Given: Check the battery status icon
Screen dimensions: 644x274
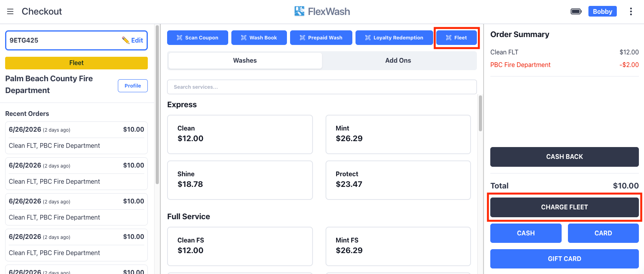Looking at the screenshot, I should (576, 11).
